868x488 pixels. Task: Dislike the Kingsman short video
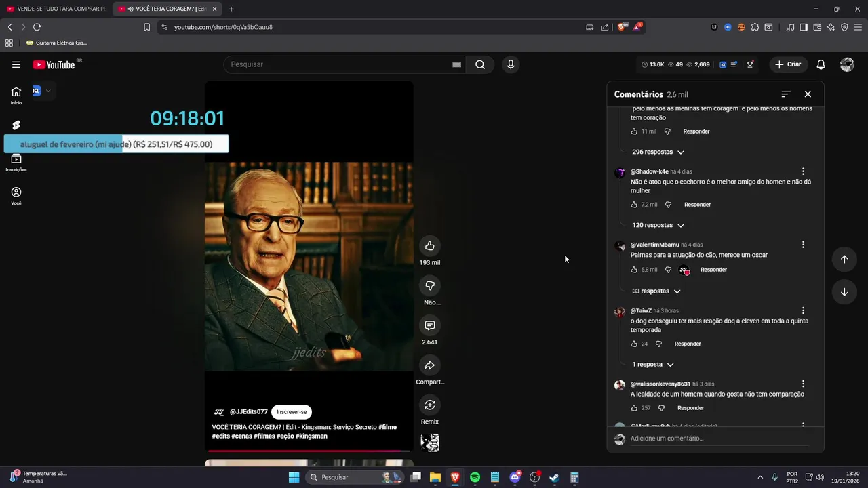[430, 285]
